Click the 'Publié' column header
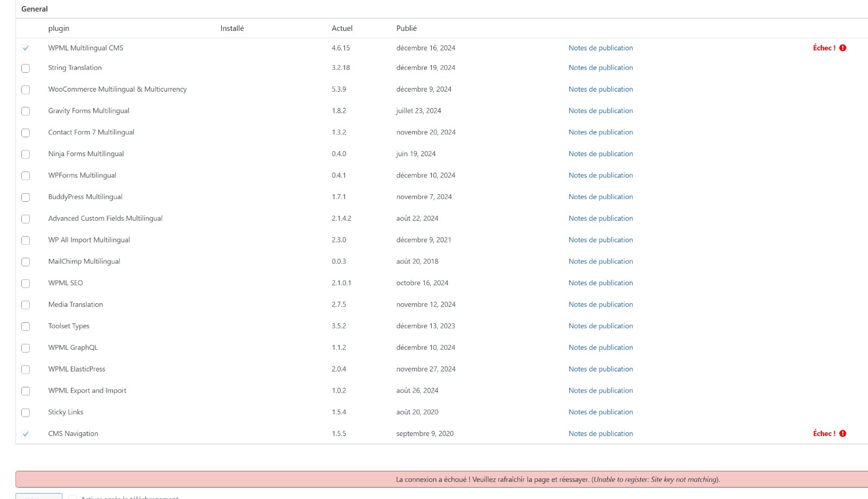This screenshot has width=868, height=499. click(406, 28)
